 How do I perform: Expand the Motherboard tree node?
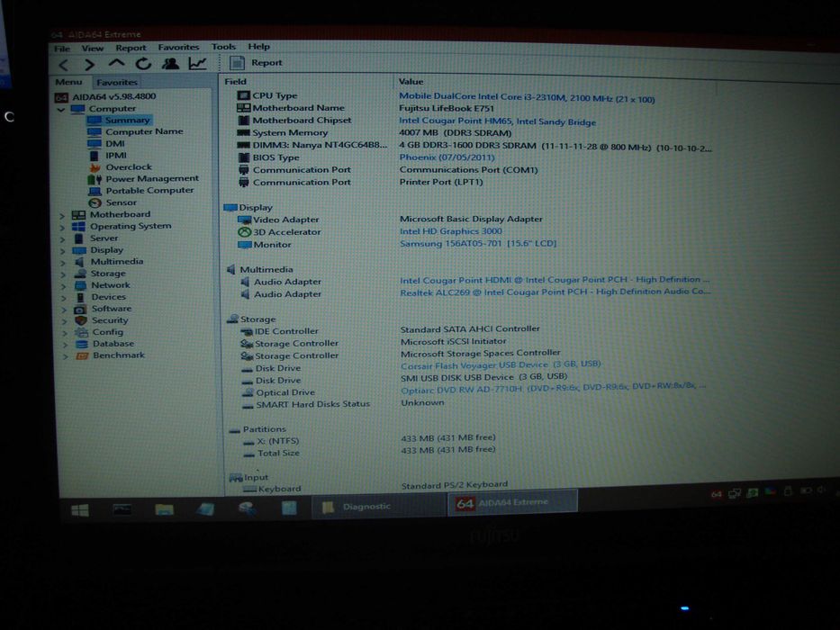coord(62,215)
